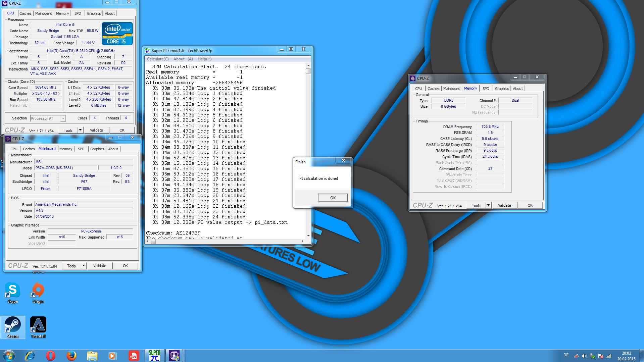This screenshot has width=644, height=362.
Task: Click Super PI horizontal scrollbar right arrow
Action: pyautogui.click(x=303, y=241)
